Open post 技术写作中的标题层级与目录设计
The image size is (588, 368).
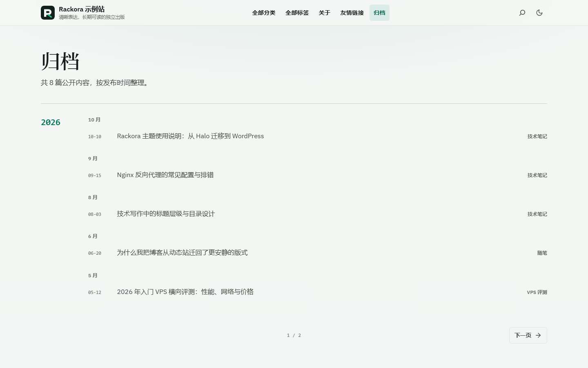[166, 214]
